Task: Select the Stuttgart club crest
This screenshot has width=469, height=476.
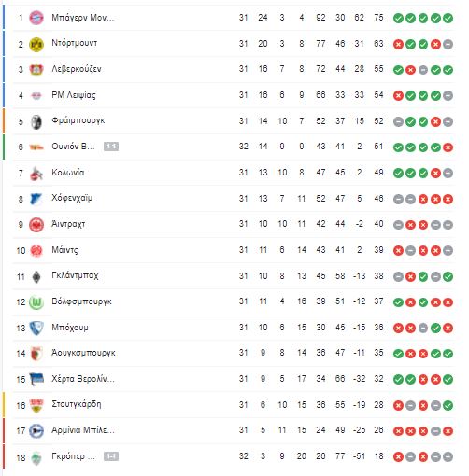Action: tap(36, 405)
